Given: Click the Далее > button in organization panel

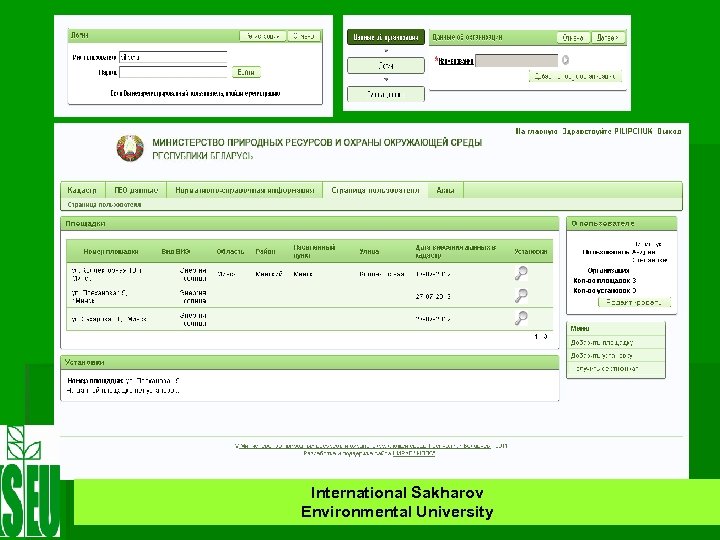Looking at the screenshot, I should click(x=608, y=38).
